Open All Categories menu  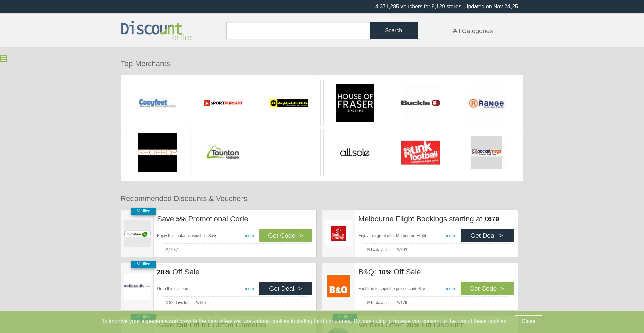point(473,31)
